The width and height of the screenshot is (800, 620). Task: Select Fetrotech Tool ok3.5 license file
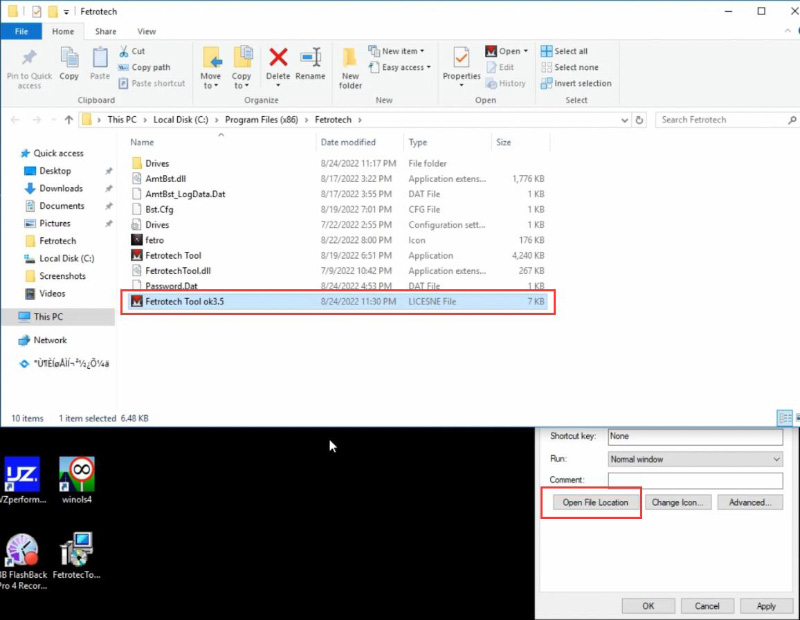pyautogui.click(x=338, y=302)
